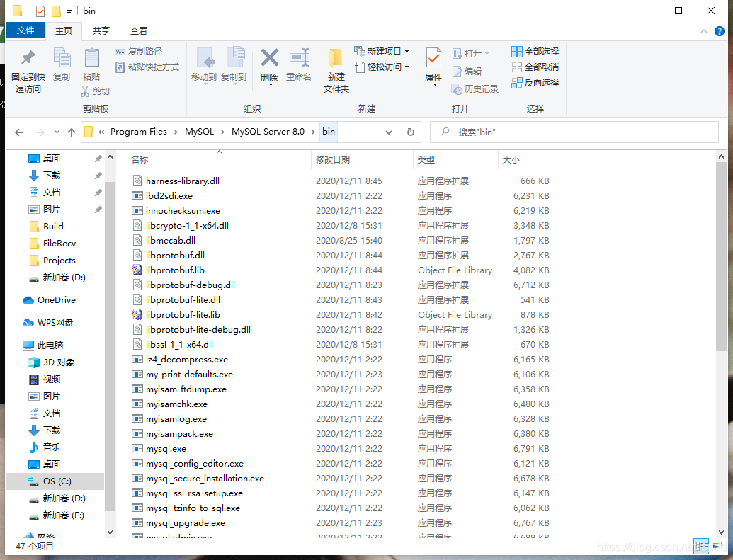Viewport: 733px width, 560px height.
Task: Open the recent locations dropdown arrow
Action: [57, 132]
